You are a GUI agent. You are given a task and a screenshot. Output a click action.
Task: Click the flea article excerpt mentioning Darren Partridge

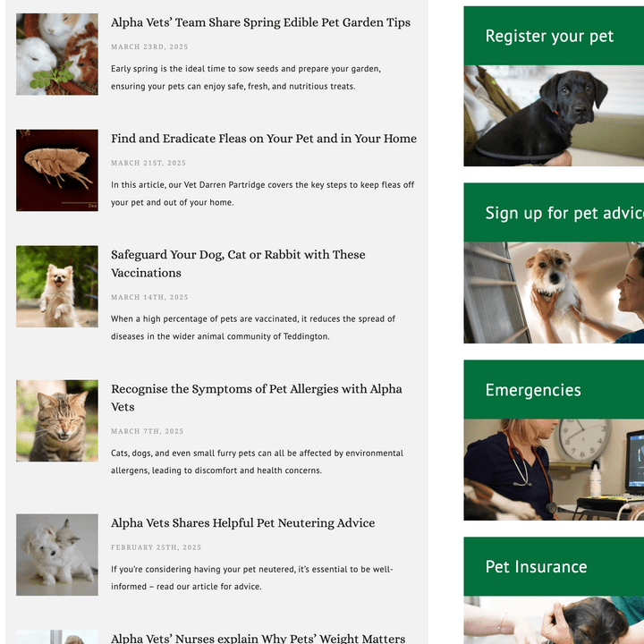click(x=262, y=193)
